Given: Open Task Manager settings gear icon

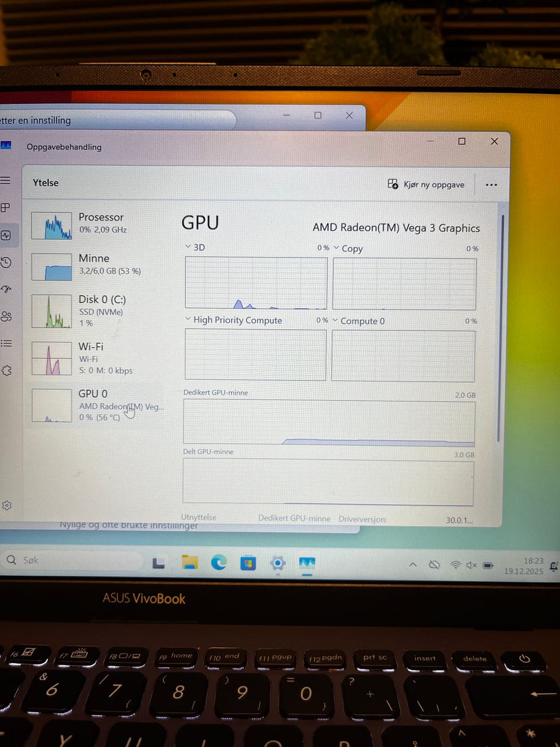Looking at the screenshot, I should (7, 505).
